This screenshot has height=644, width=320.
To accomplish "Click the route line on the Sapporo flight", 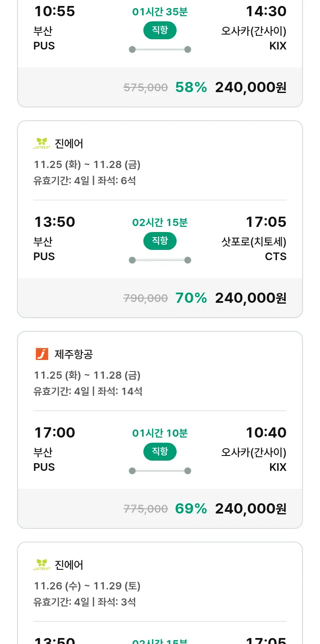I will [x=160, y=260].
